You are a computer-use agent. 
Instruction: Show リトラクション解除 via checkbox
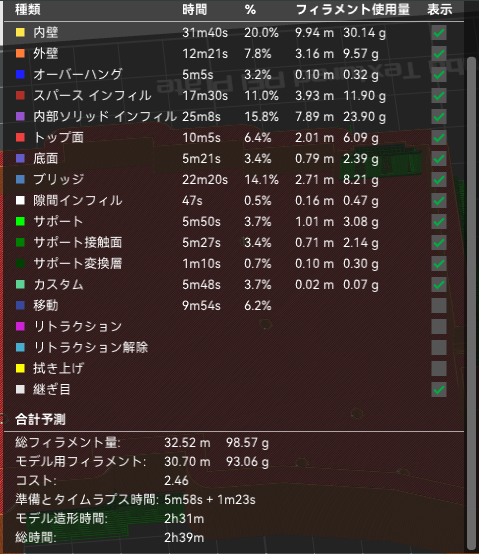click(x=439, y=347)
